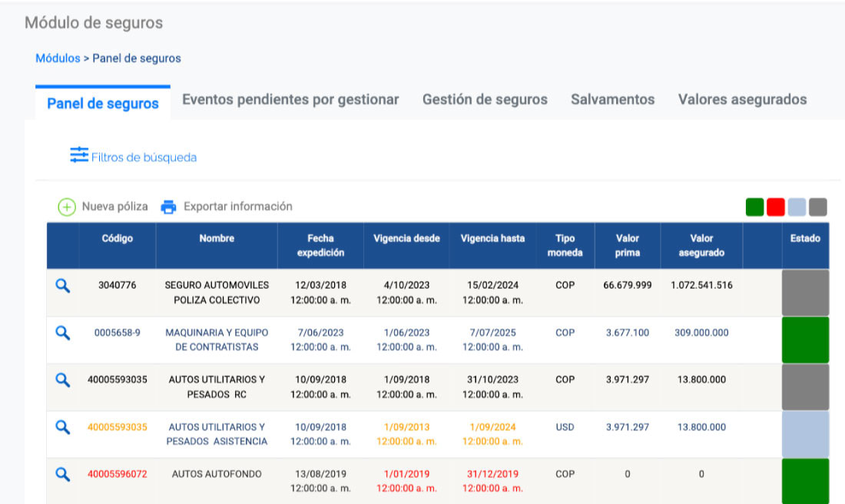Viewport: 845px width, 504px height.
Task: Click the green legend color square
Action: tap(754, 207)
